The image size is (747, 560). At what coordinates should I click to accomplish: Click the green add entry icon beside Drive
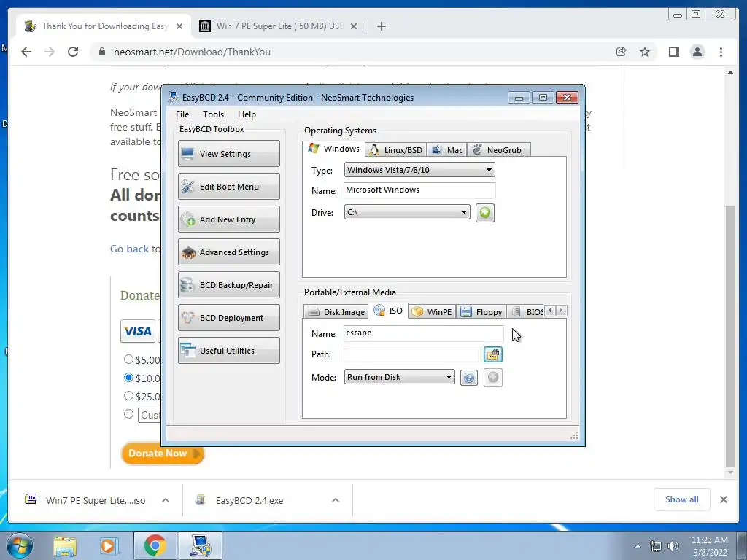point(485,212)
